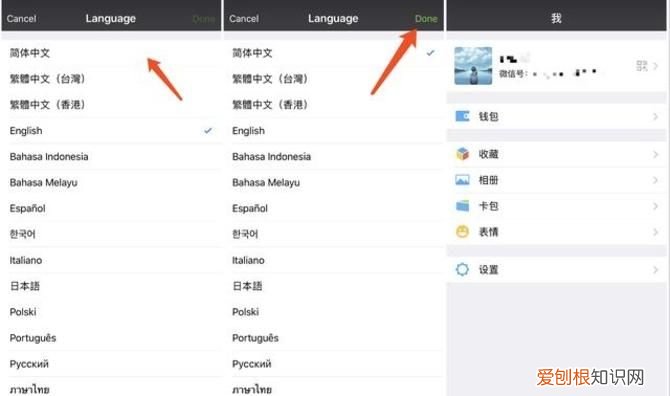This screenshot has width=670, height=396.
Task: Tap the dimmed Done in the left panel
Action: [x=203, y=19]
